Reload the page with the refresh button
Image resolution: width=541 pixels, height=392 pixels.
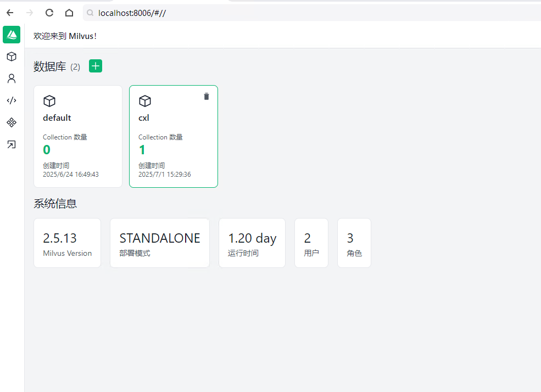point(49,13)
